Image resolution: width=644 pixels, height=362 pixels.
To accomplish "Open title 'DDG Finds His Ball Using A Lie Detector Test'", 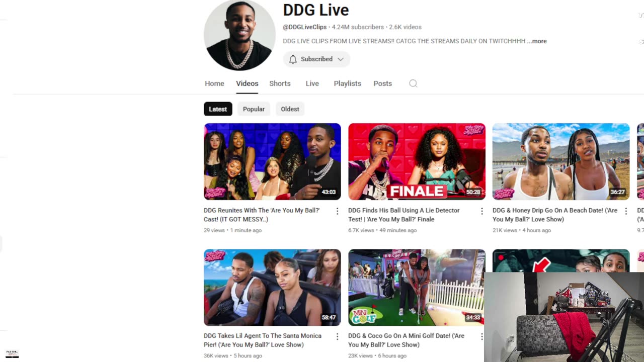I will coord(404,215).
